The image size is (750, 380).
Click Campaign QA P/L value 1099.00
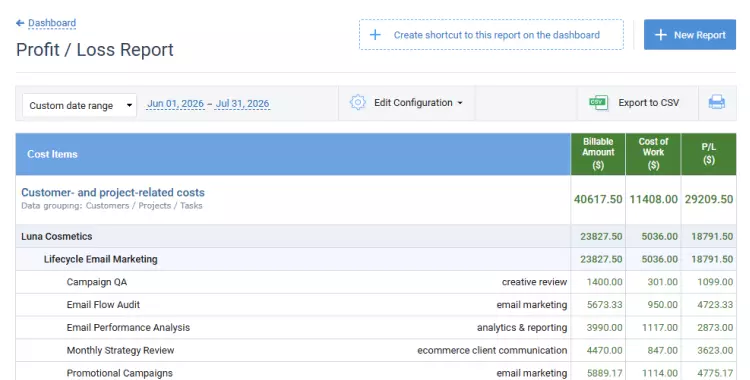715,282
